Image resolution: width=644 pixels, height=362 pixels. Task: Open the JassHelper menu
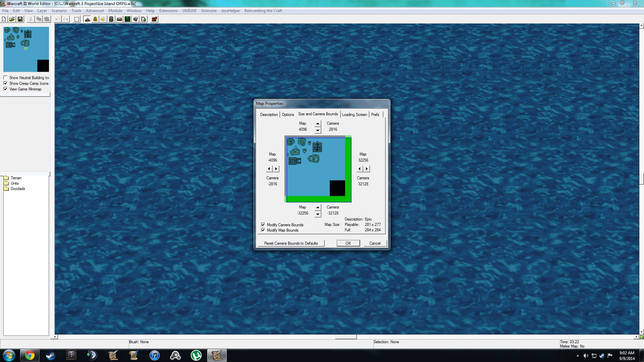(x=230, y=11)
